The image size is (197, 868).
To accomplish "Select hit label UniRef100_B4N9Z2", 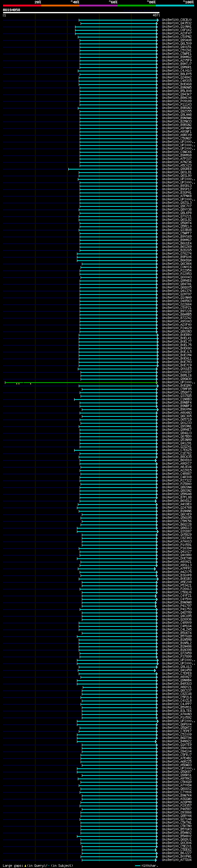I will (176, 741).
